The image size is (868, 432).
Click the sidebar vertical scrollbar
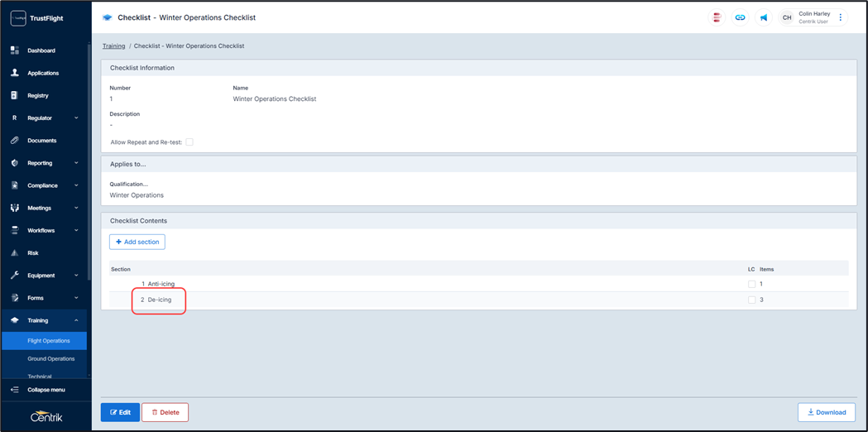click(89, 161)
